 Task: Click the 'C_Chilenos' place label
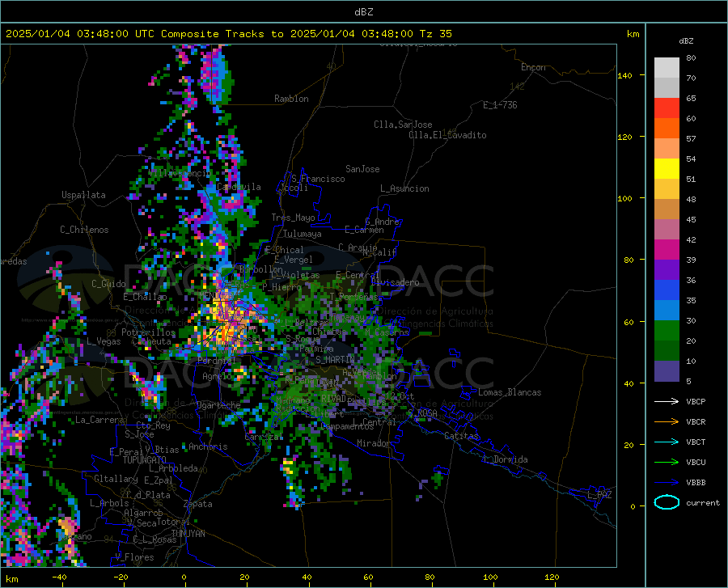pos(84,230)
